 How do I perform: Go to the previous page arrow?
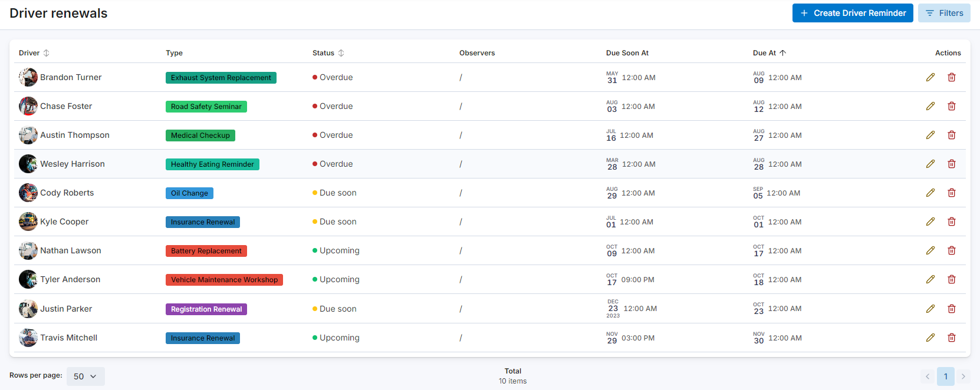point(928,376)
